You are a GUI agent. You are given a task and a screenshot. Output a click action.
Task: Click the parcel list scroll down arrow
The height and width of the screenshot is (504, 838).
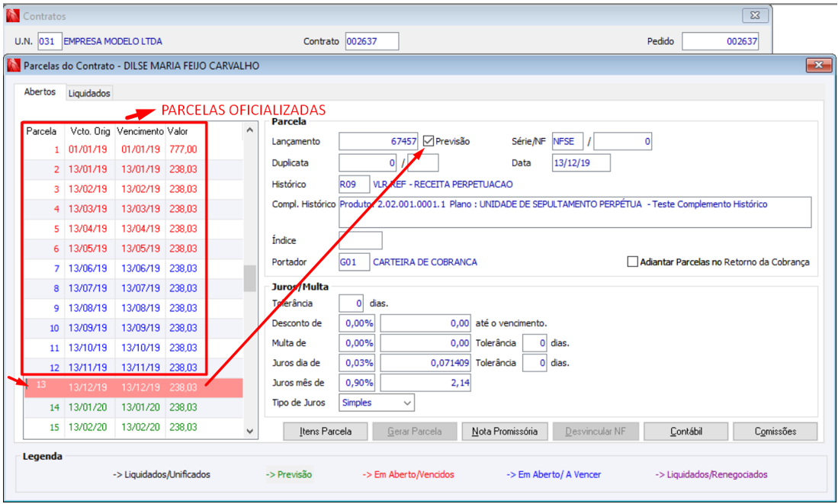[x=249, y=432]
